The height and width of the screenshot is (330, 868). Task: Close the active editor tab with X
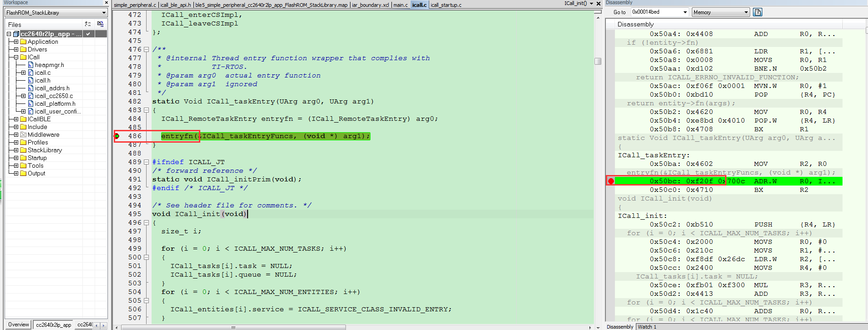click(x=598, y=4)
